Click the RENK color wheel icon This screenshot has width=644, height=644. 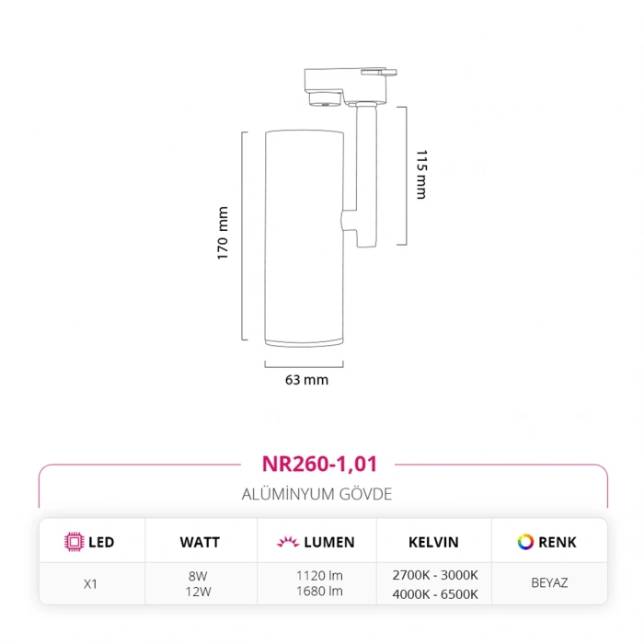[525, 542]
